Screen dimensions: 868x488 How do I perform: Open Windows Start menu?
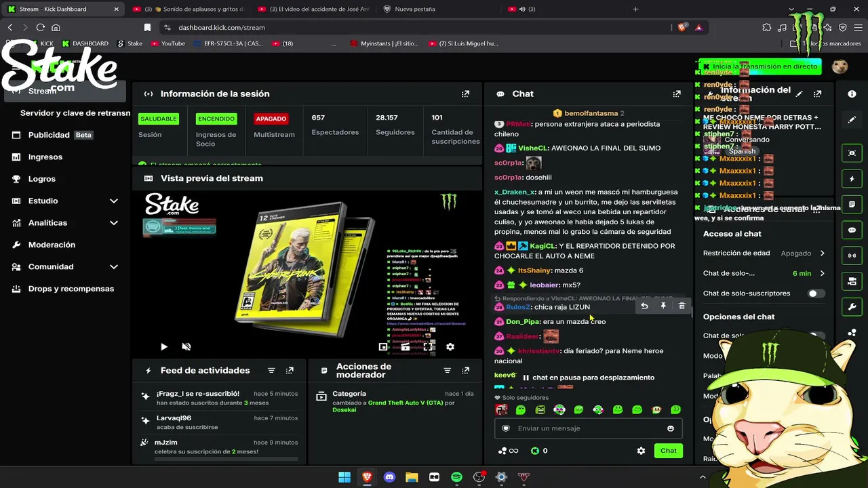pyautogui.click(x=344, y=477)
